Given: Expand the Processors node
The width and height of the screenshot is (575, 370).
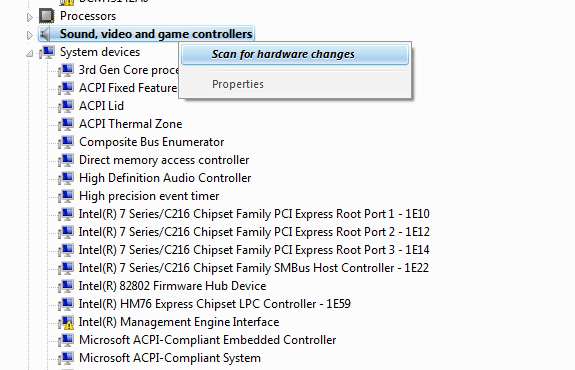Looking at the screenshot, I should [30, 17].
